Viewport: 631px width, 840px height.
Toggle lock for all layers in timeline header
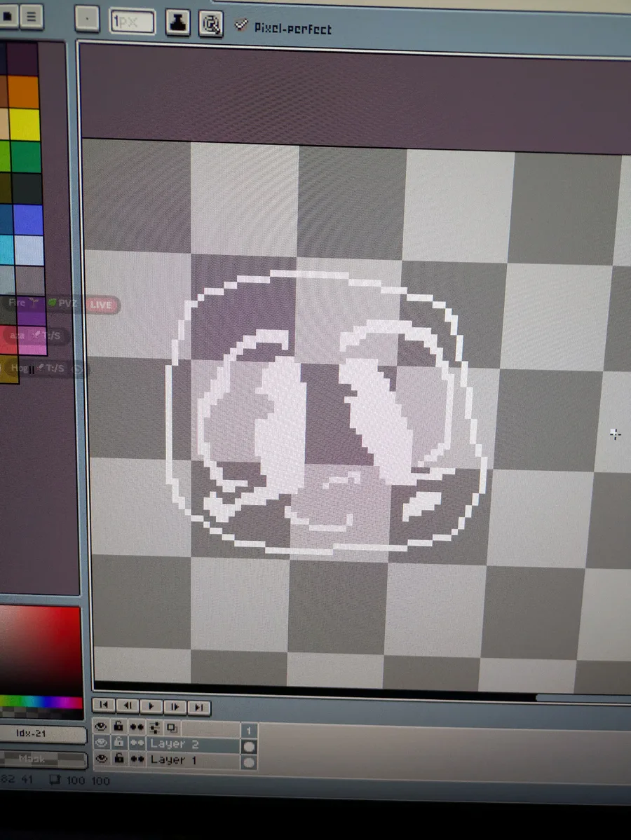(x=118, y=727)
